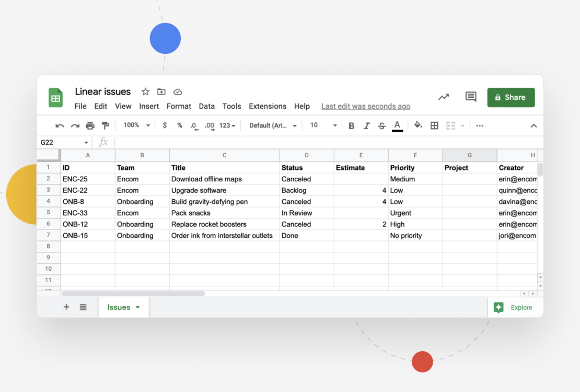Format as currency

point(165,125)
